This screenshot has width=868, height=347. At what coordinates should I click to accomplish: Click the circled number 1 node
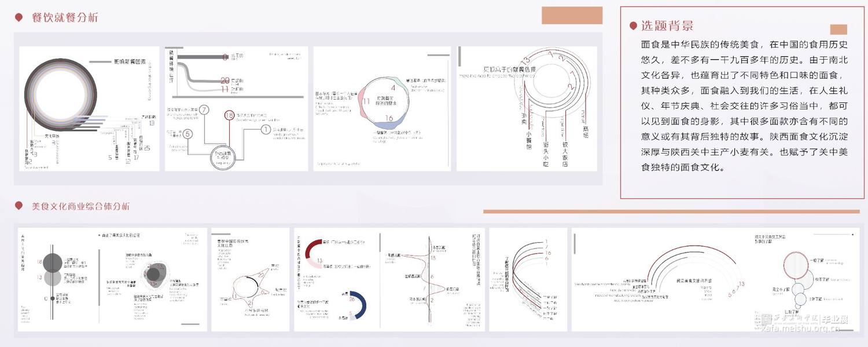click(266, 129)
